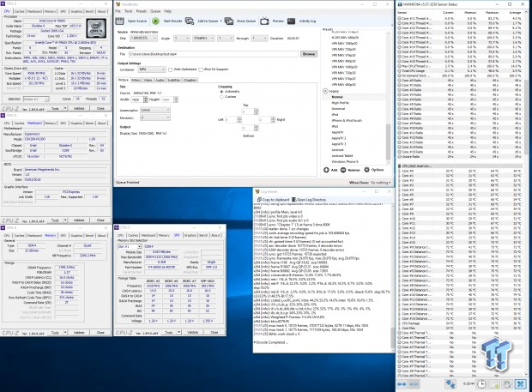Open the Modulus dropdown
The height and width of the screenshot is (392, 532).
coord(155,118)
